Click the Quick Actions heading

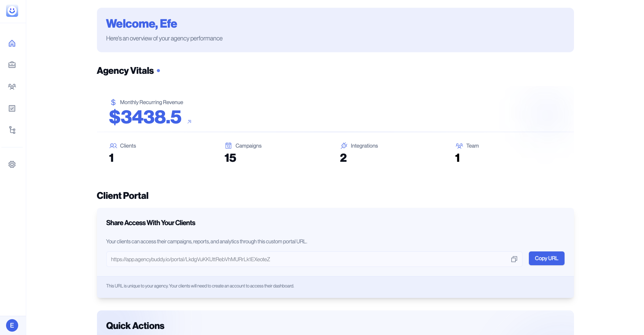[135, 326]
